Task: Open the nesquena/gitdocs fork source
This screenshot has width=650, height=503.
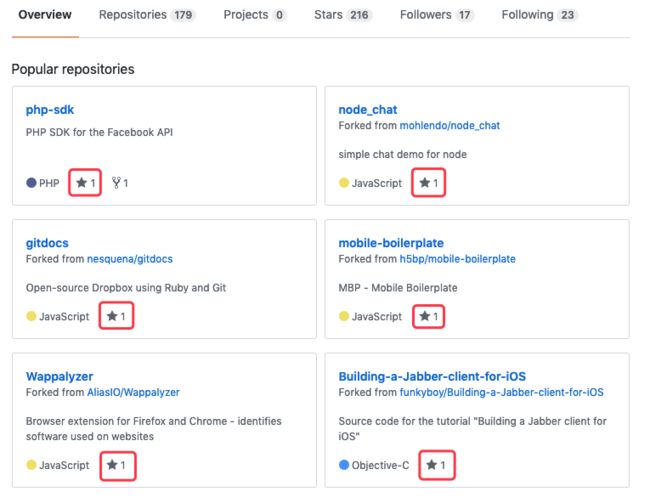Action: pos(130,259)
